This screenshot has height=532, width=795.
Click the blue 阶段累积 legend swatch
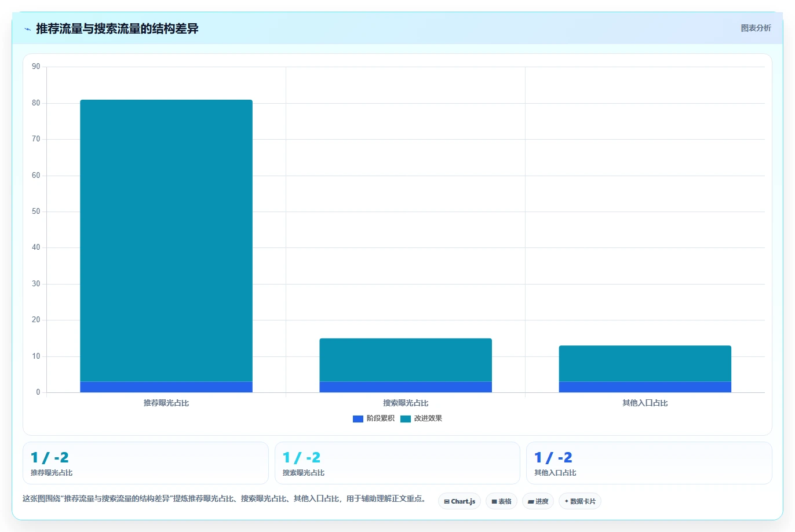coord(358,419)
